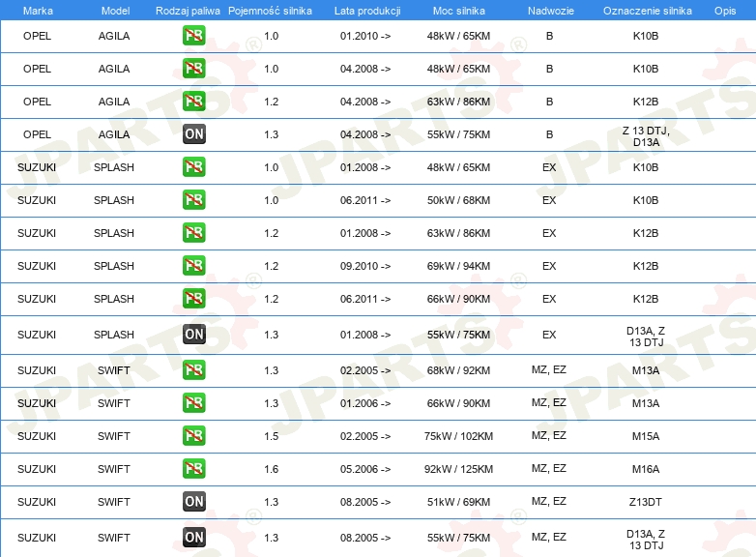Click the 75kW / 102KM power cell
This screenshot has width=756, height=557.
pyautogui.click(x=458, y=436)
